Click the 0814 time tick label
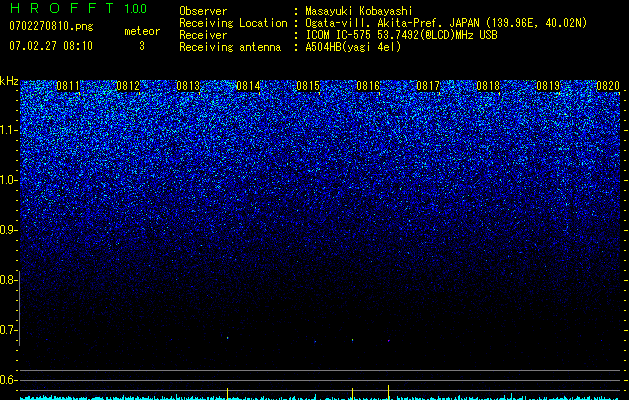629x400 pixels. tap(248, 86)
